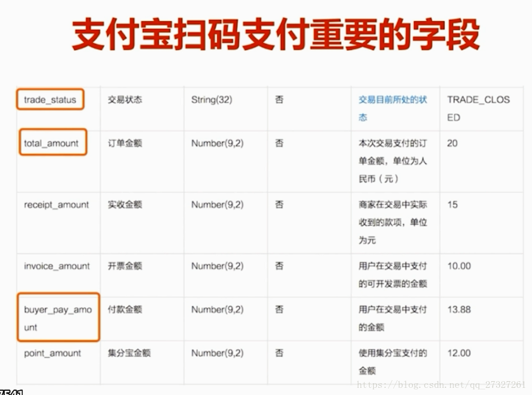The height and width of the screenshot is (395, 532).
Task: Click the 交易状态 cell
Action: tap(125, 100)
